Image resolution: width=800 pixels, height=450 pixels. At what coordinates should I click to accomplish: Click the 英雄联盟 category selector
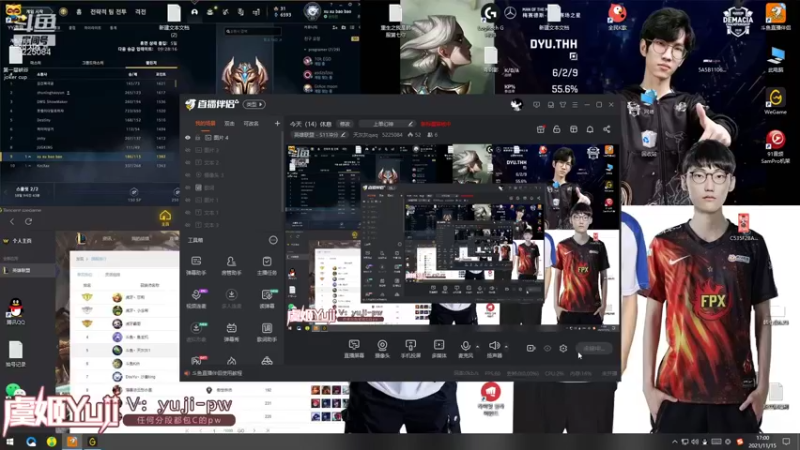319,135
